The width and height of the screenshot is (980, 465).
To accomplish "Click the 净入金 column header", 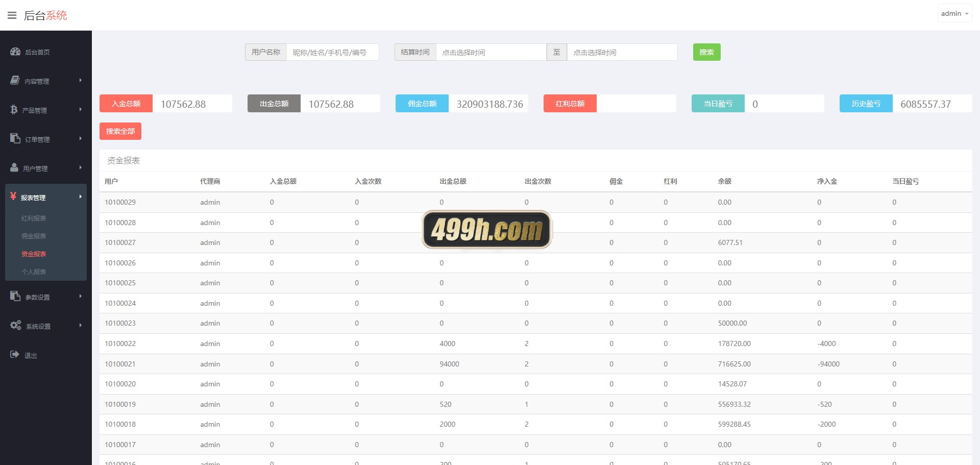I will (x=827, y=181).
